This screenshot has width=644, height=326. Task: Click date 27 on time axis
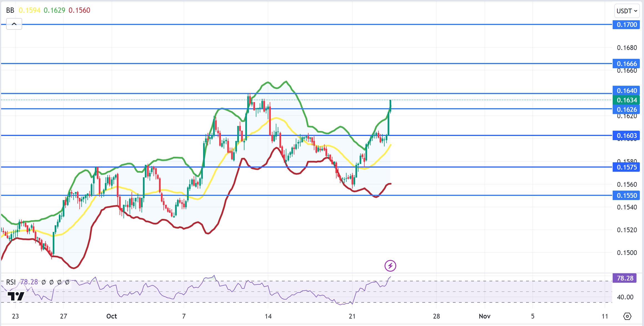pos(64,316)
